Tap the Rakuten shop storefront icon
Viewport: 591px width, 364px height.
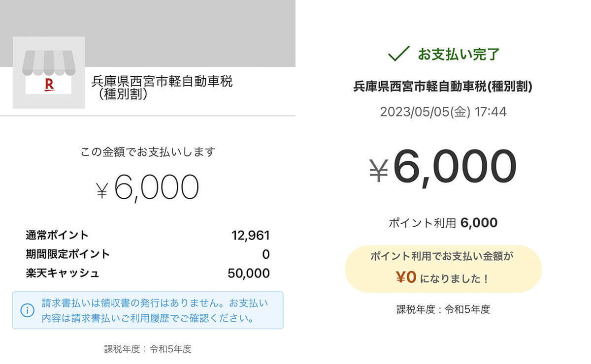click(48, 73)
